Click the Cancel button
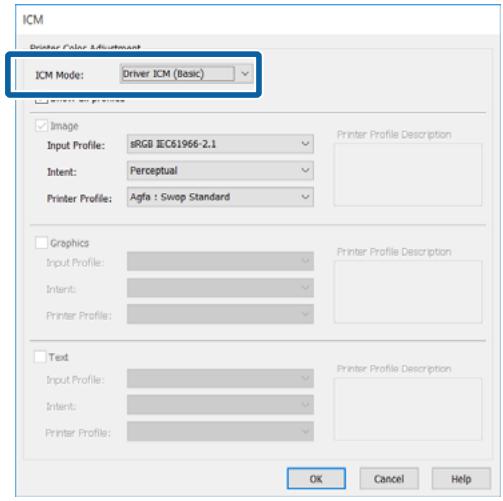Screen dimensions: 503x501 (389, 479)
